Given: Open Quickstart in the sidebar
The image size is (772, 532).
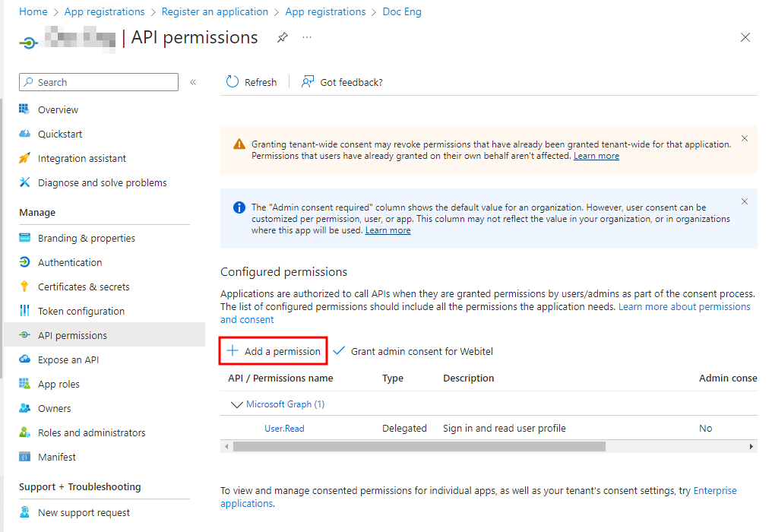Looking at the screenshot, I should click(60, 134).
